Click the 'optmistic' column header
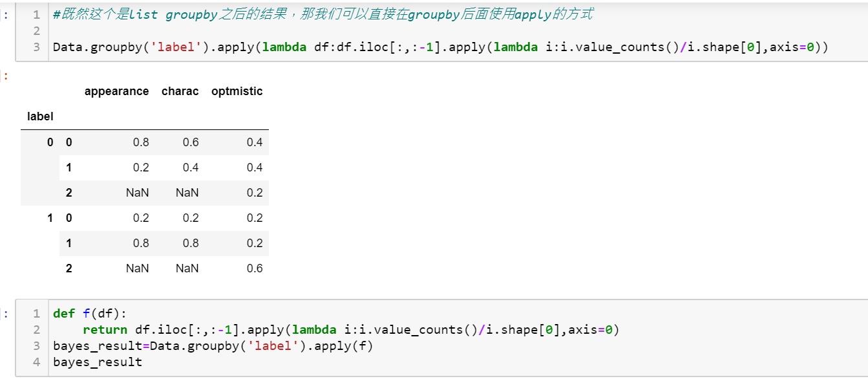Viewport: 868px width, 381px height. pyautogui.click(x=237, y=91)
